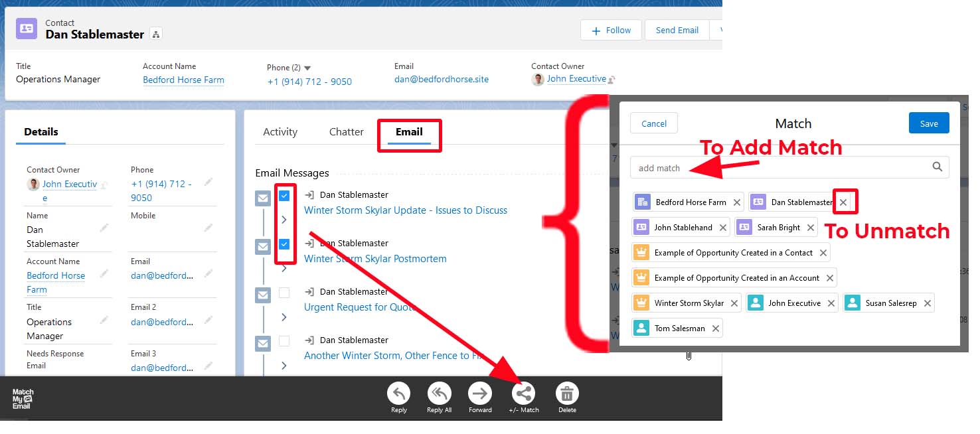
Task: Click the add match search field
Action: [x=780, y=168]
